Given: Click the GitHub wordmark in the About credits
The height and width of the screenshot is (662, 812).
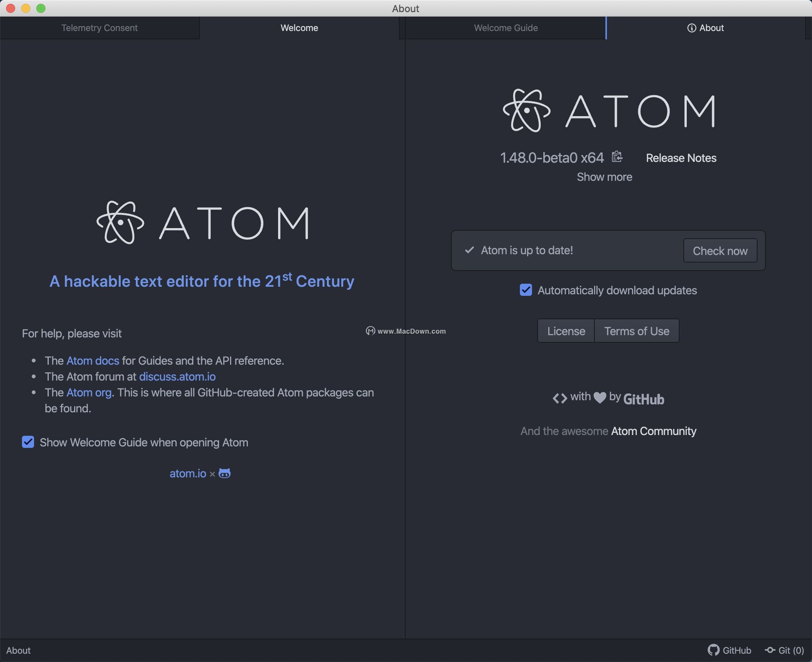Looking at the screenshot, I should click(x=644, y=399).
